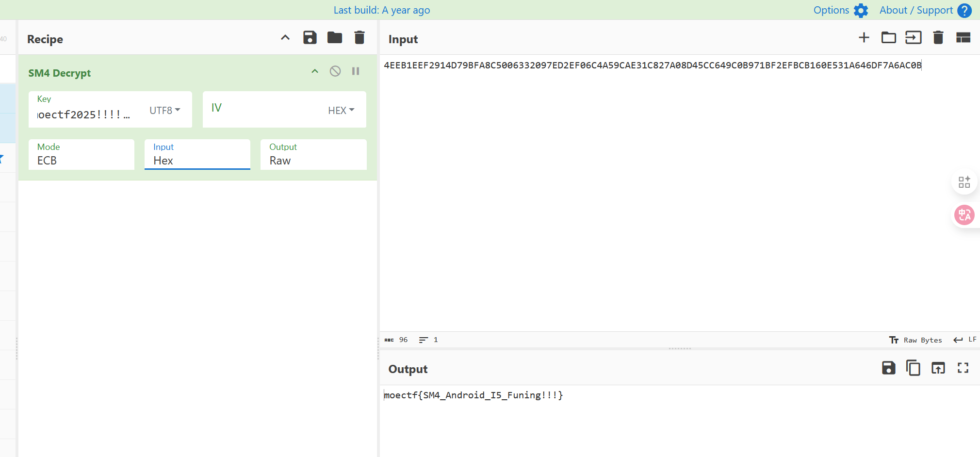Clear input with trash icon
The width and height of the screenshot is (980, 457).
[938, 38]
